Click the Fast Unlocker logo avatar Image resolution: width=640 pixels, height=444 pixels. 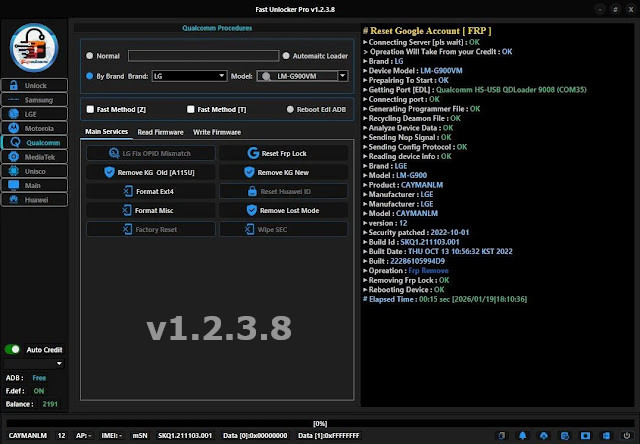pos(34,48)
